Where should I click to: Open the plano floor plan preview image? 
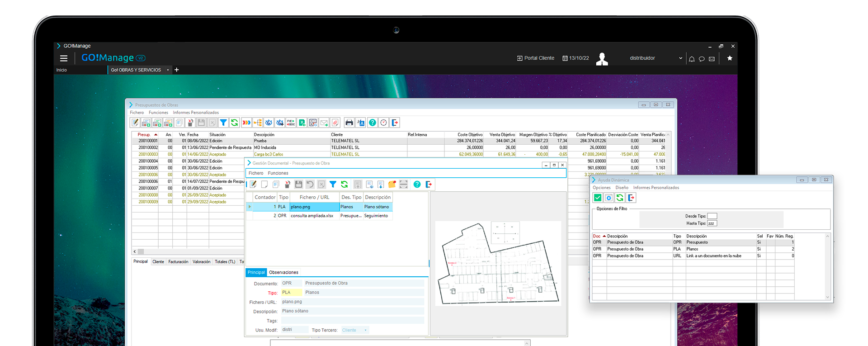498,263
